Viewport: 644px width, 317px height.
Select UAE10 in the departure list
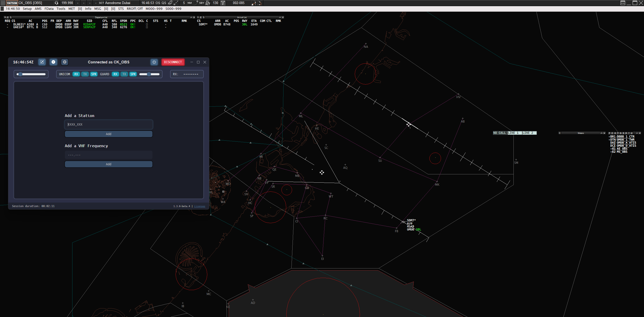pos(18,27)
